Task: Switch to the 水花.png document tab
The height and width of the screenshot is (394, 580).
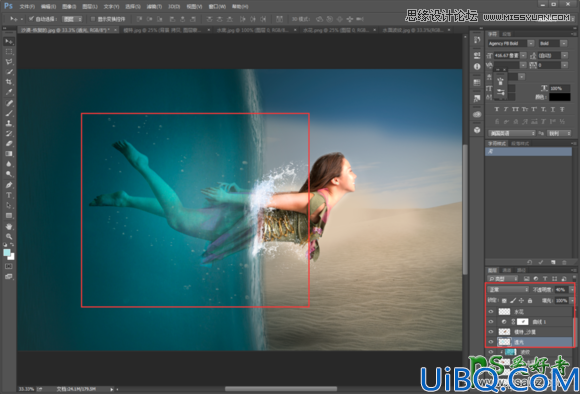Action: [340, 30]
